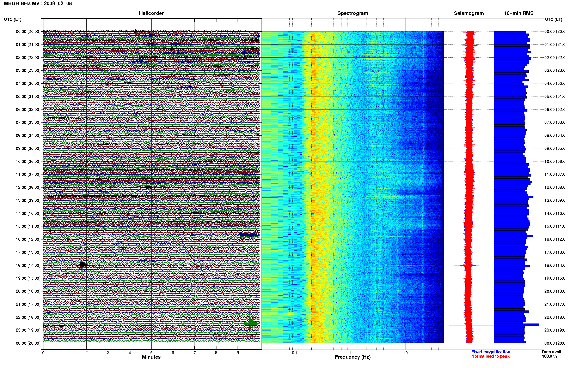This screenshot has height=368, width=588.
Task: Click the blue high-amplitude burst before 16:00
Action: [x=249, y=235]
